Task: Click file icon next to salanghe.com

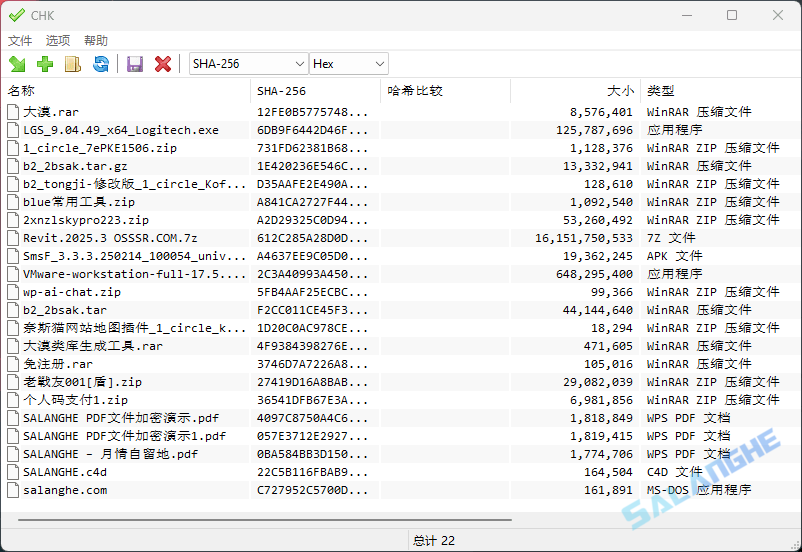Action: (13, 490)
